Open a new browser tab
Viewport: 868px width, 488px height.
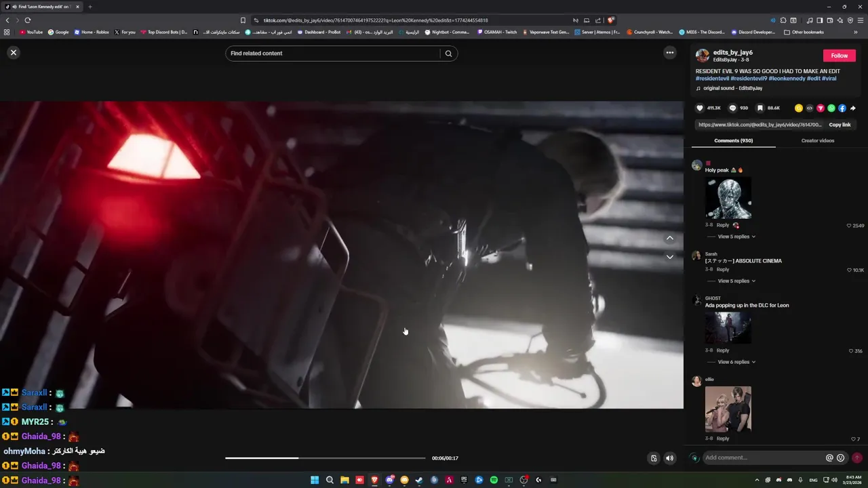pos(90,7)
